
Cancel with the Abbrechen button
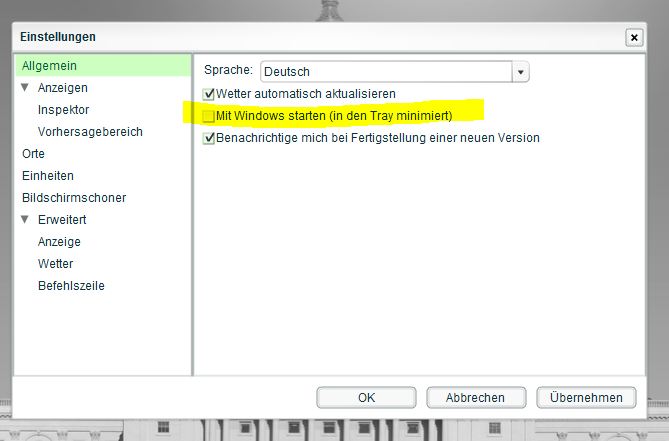(x=476, y=397)
